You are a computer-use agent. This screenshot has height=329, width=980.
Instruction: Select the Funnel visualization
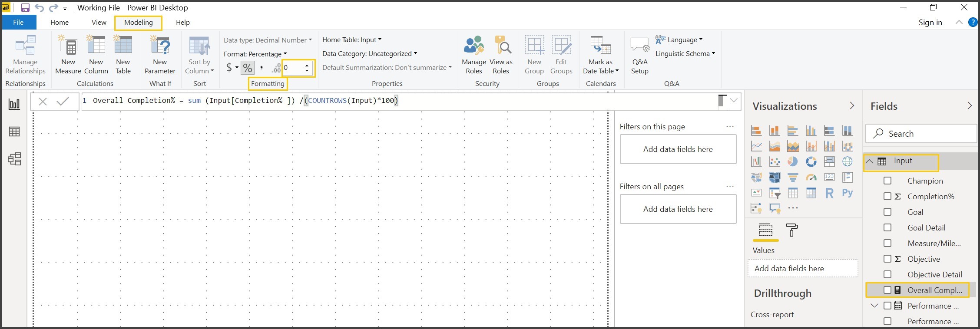click(793, 177)
